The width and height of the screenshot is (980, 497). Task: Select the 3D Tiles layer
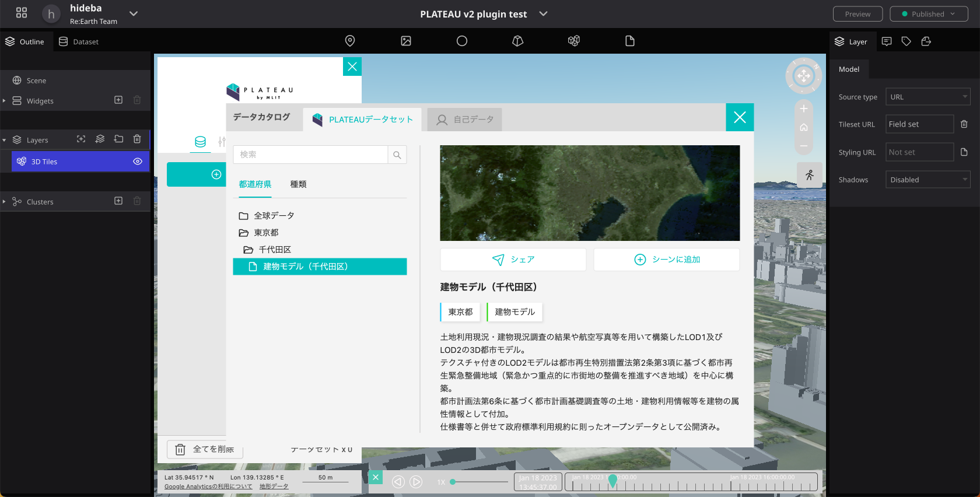pos(80,162)
